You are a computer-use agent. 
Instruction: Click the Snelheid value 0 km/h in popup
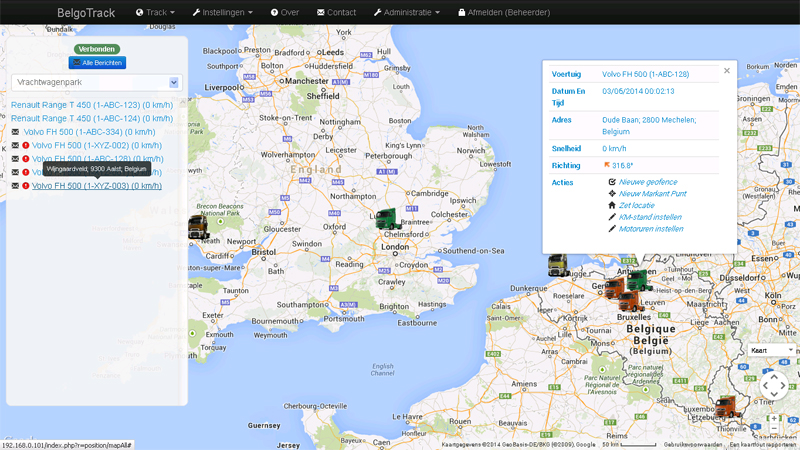pyautogui.click(x=614, y=148)
